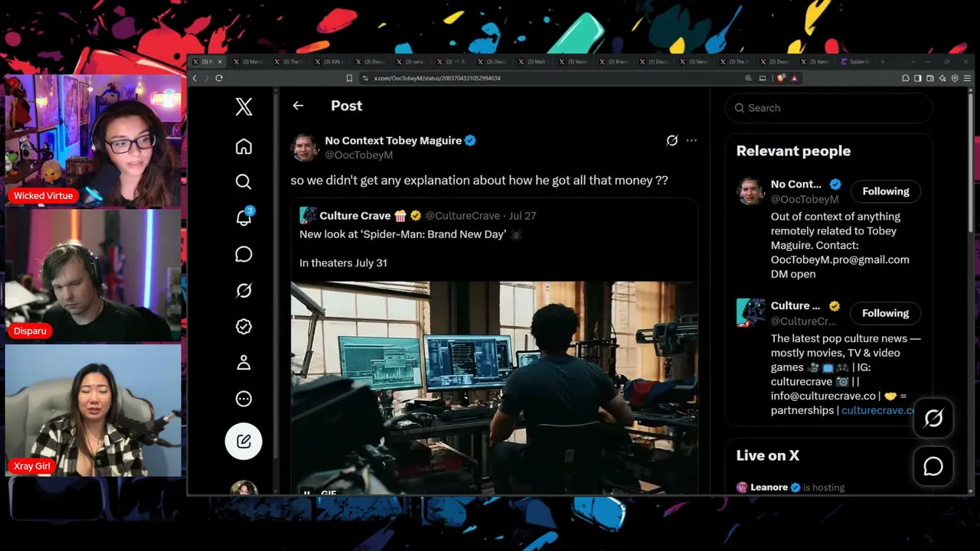The image size is (980, 551).
Task: Open the post's three-dot more menu
Action: 691,141
